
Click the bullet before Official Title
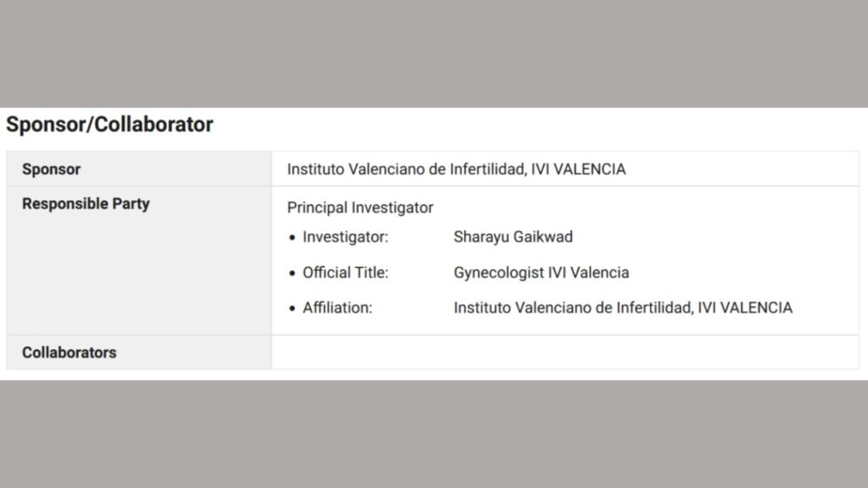(292, 274)
